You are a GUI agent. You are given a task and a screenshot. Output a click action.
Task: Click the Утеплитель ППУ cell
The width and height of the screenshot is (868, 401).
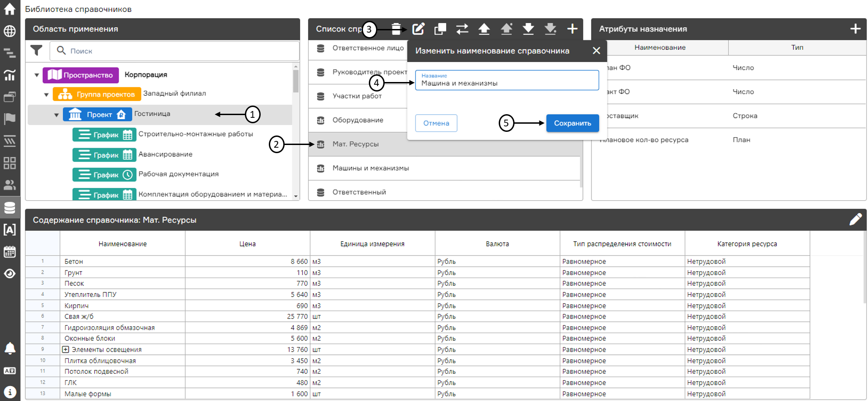click(x=123, y=295)
